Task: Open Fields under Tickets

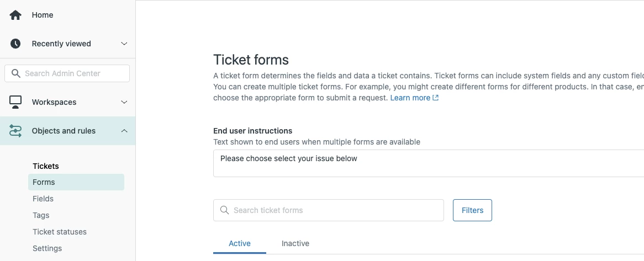Action: tap(43, 199)
